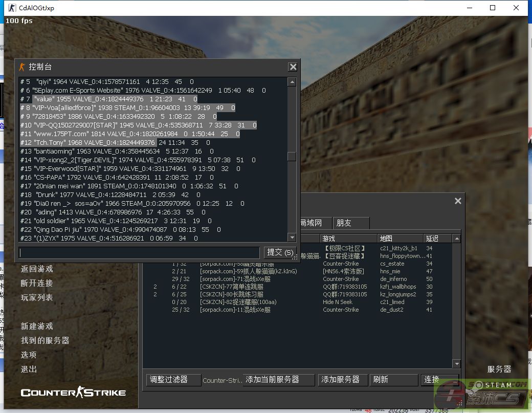Screen dimensions: 532x413
Task: Close the 控制台 console window
Action: pos(293,67)
